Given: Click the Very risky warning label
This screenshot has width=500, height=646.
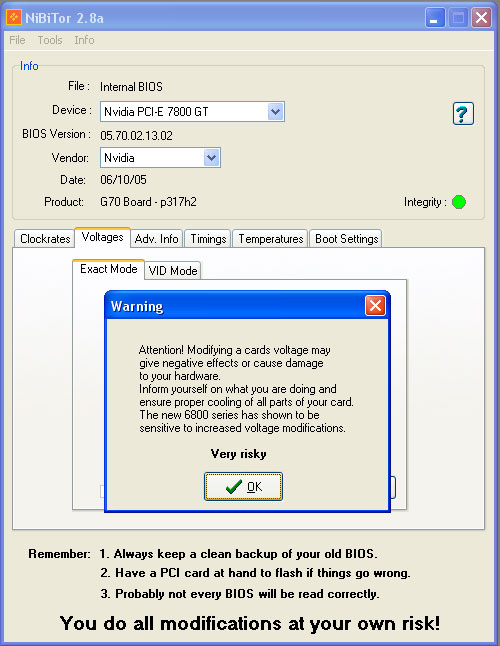Looking at the screenshot, I should (238, 454).
